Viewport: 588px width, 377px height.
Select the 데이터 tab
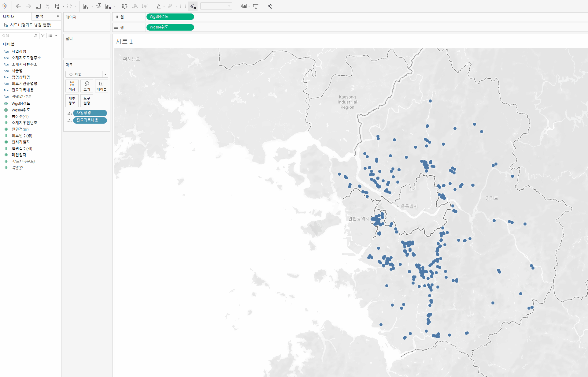click(x=9, y=16)
